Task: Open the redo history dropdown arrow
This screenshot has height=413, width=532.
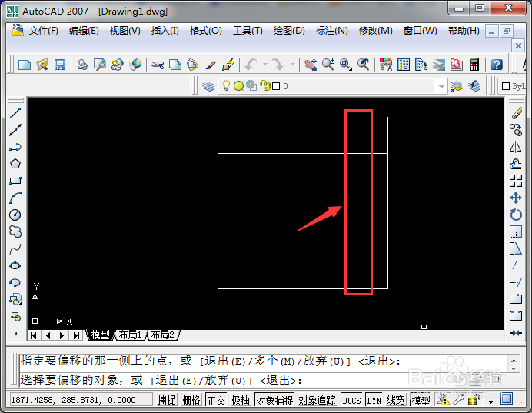Action: (x=292, y=64)
